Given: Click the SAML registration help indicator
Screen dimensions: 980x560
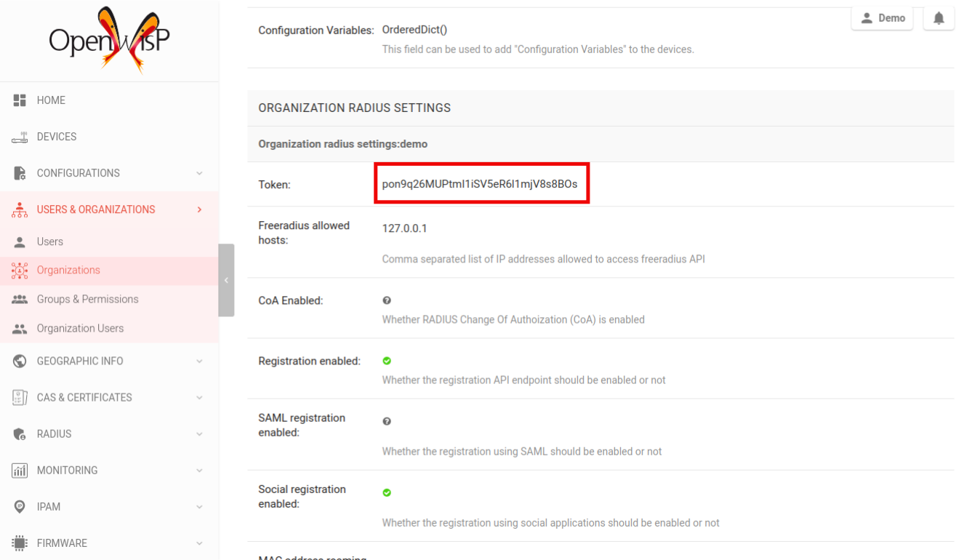Looking at the screenshot, I should [x=387, y=420].
